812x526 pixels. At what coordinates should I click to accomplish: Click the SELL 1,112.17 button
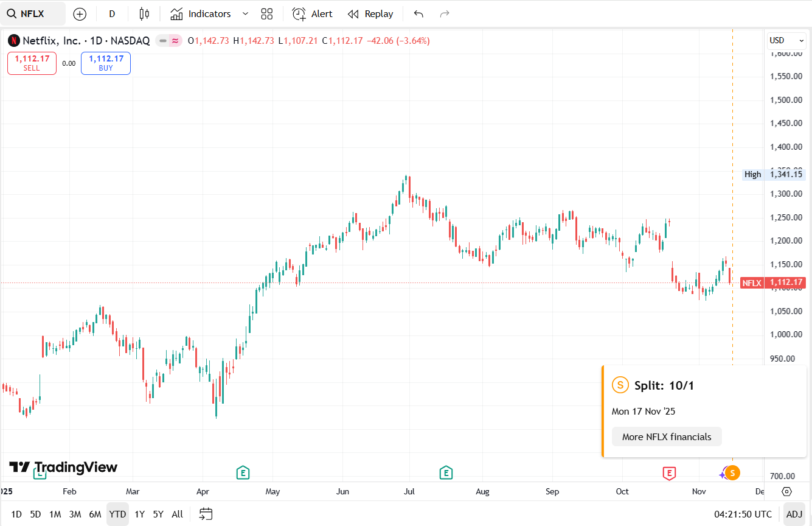pos(32,63)
